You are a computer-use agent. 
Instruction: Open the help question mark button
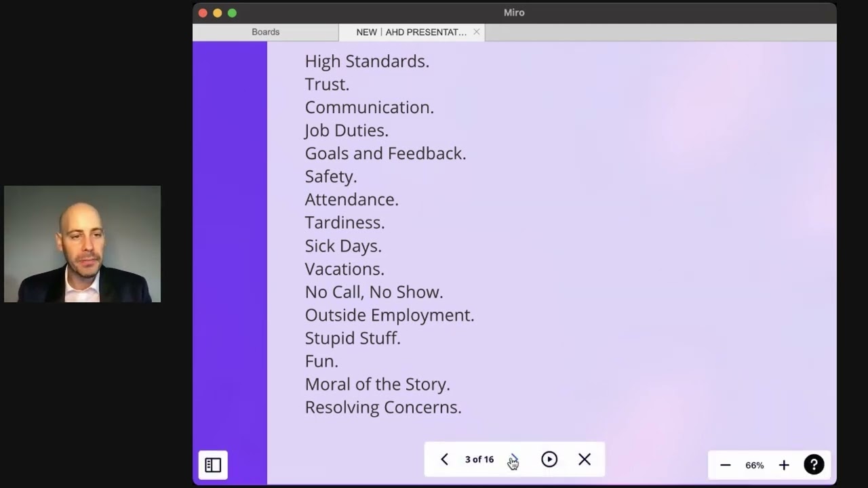tap(814, 464)
